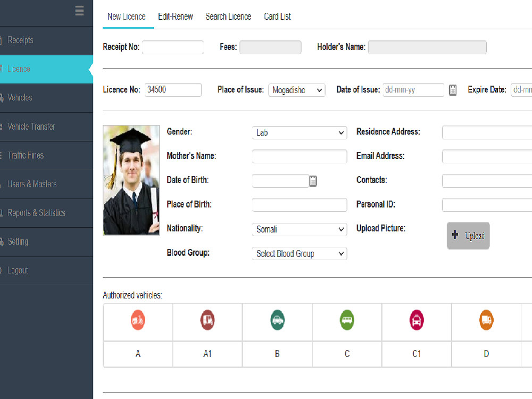Click the class C label cell

pos(347,354)
